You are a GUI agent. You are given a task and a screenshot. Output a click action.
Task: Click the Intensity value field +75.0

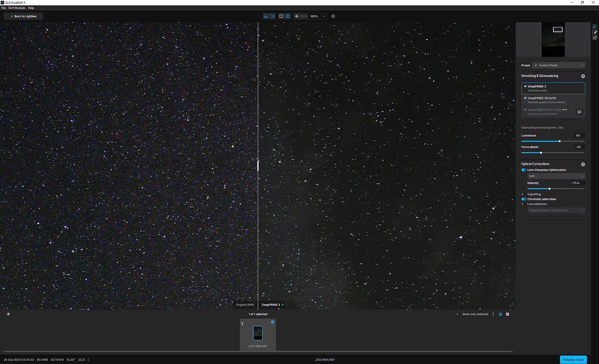click(x=577, y=183)
